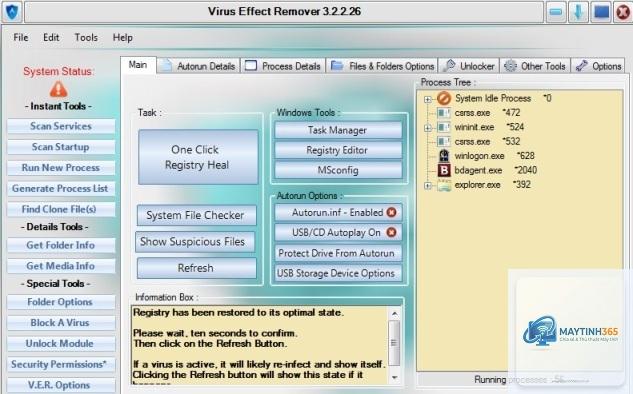633x394 pixels.
Task: Open MSconfig
Action: click(x=338, y=170)
